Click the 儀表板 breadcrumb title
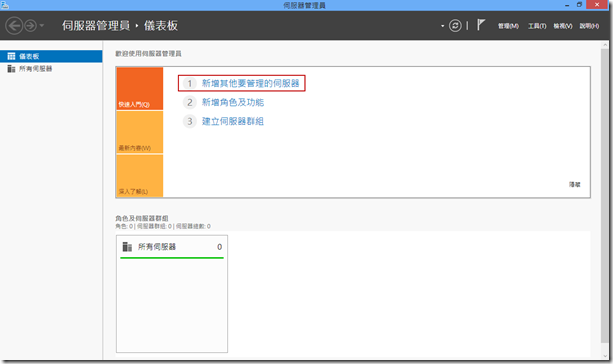This screenshot has width=613, height=364. [x=161, y=26]
